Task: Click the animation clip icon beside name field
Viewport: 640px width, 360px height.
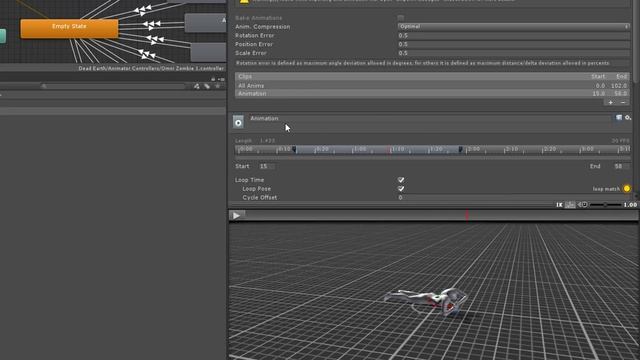Action: [x=238, y=122]
